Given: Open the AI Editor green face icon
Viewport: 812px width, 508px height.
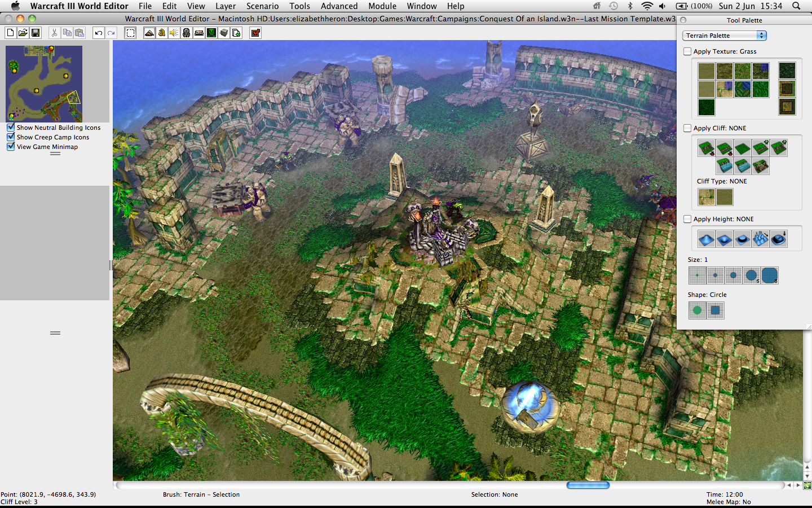Looking at the screenshot, I should pyautogui.click(x=211, y=33).
